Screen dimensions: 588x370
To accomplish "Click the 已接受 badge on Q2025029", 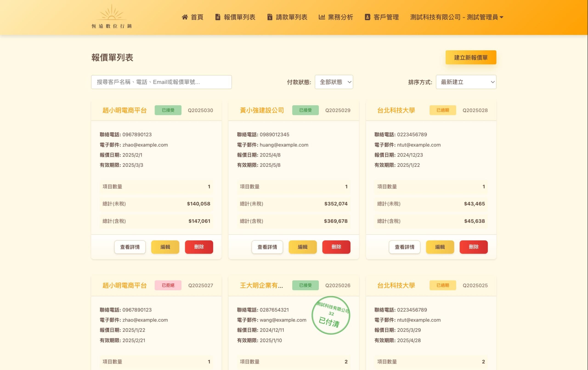I will click(305, 110).
